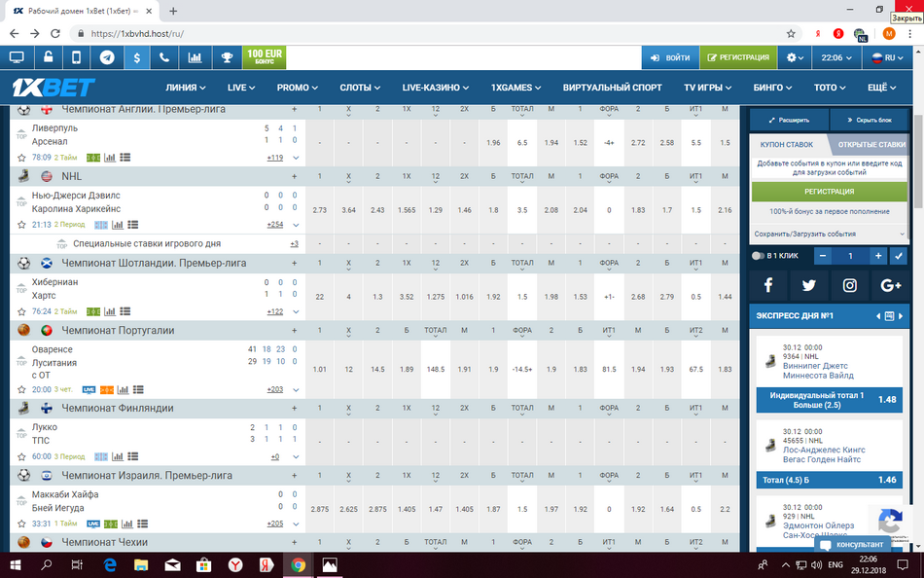The width and height of the screenshot is (924, 578).
Task: Click LIVE video icon for Оваренсе match
Action: [89, 390]
